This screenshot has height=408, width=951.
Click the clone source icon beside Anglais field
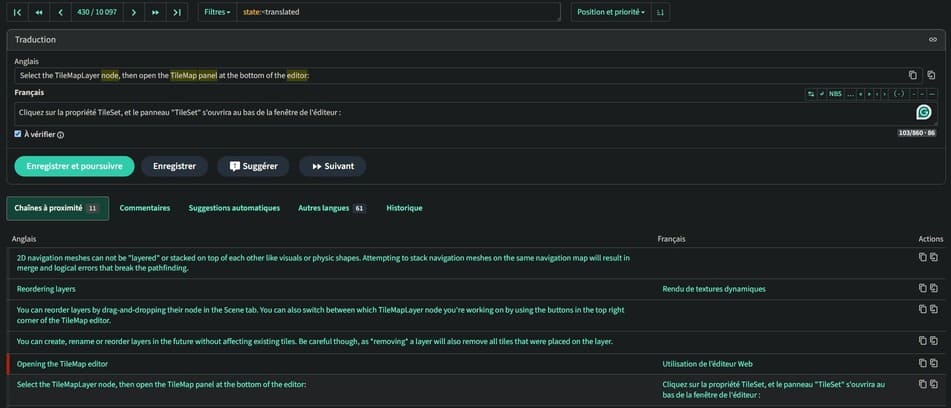931,75
